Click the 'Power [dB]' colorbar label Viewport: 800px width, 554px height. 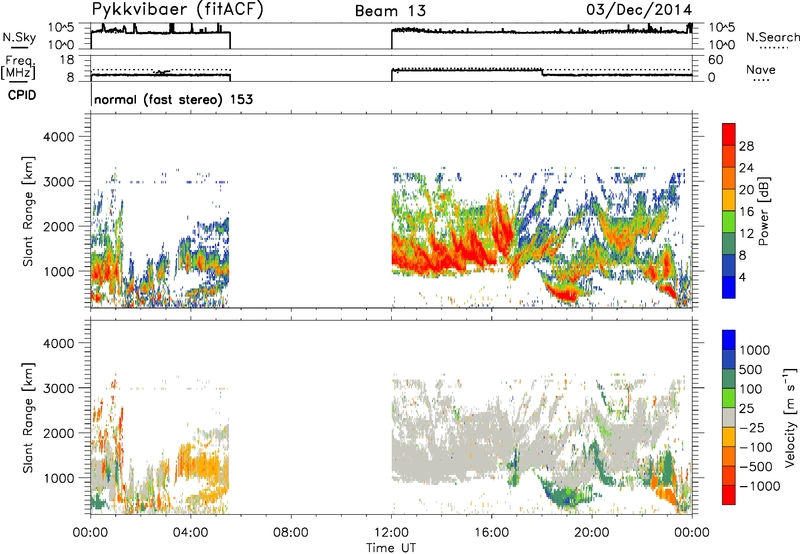click(x=764, y=211)
